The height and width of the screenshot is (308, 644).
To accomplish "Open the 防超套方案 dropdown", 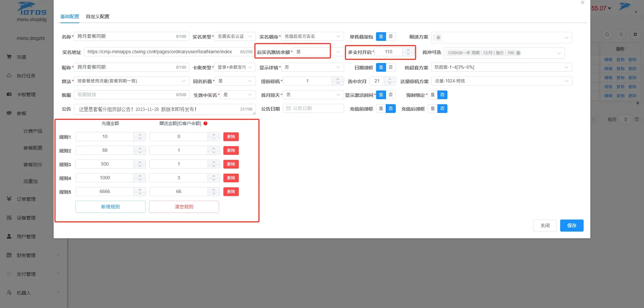I will pos(501,67).
